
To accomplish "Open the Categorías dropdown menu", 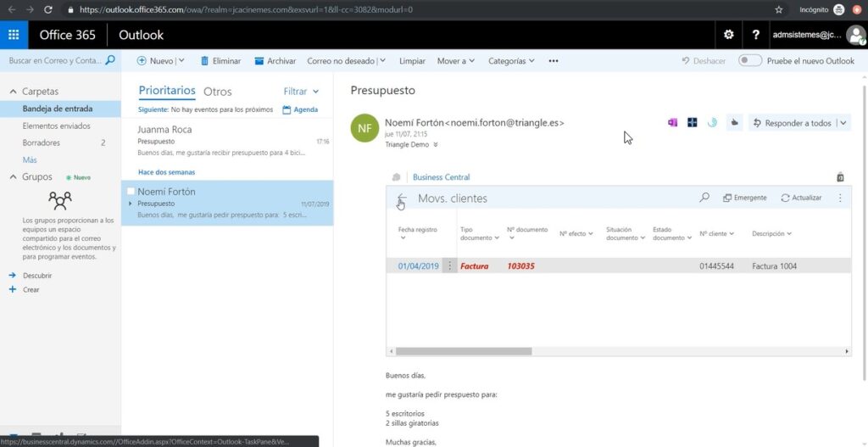I will (x=511, y=61).
